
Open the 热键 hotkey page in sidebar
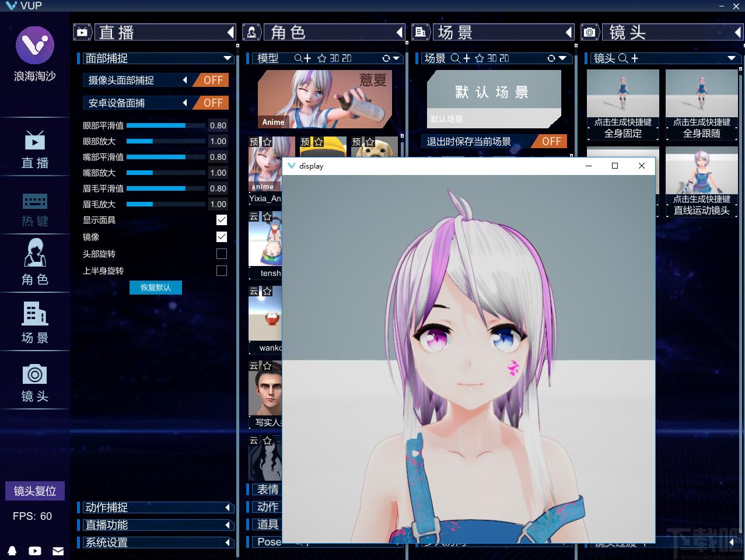(x=35, y=209)
